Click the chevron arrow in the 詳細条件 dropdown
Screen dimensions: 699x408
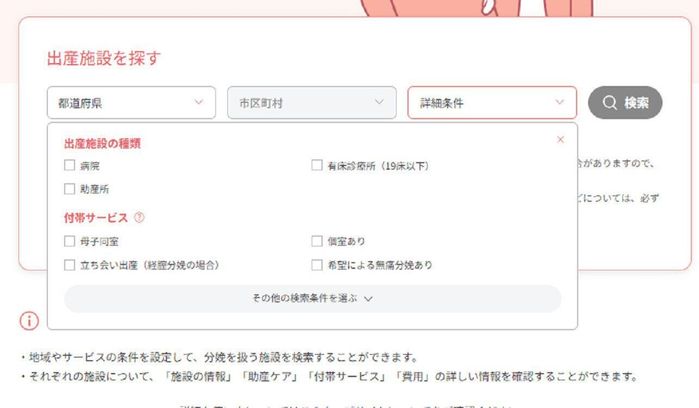click(559, 102)
